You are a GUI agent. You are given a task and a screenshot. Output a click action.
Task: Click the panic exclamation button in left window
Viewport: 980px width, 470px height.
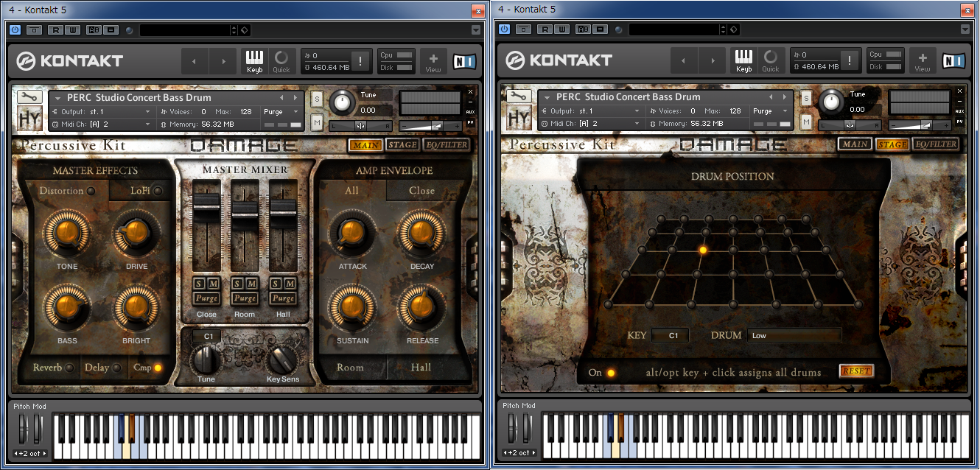tap(360, 61)
